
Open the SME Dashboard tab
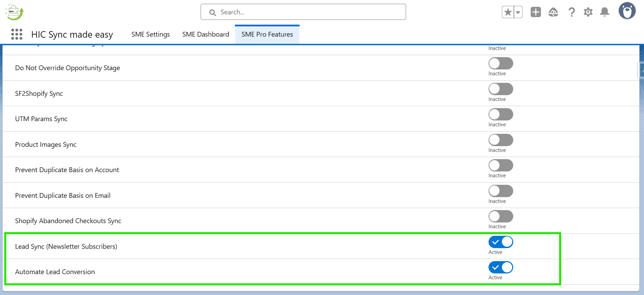click(205, 34)
